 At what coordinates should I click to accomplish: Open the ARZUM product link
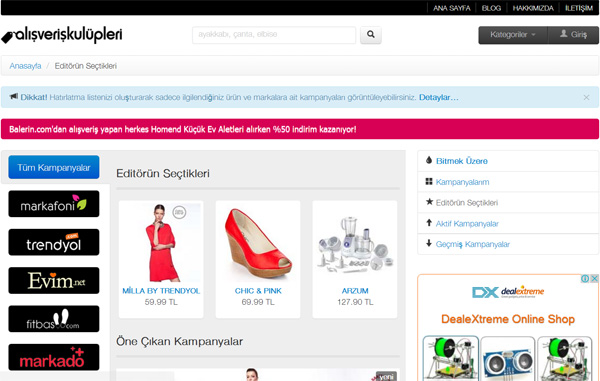coord(355,291)
